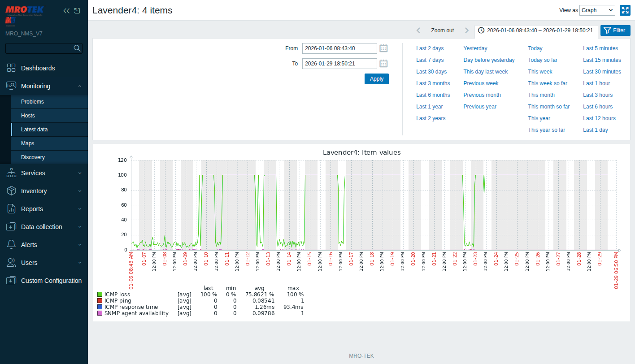Expand the Data collection menu
Viewport: 635px width, 364px height.
coord(44,227)
